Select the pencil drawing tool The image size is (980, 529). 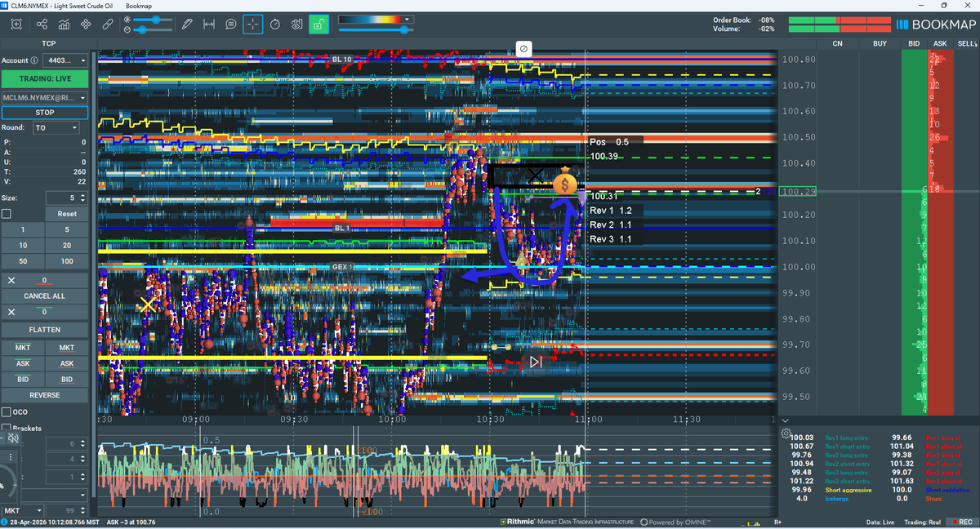click(187, 24)
